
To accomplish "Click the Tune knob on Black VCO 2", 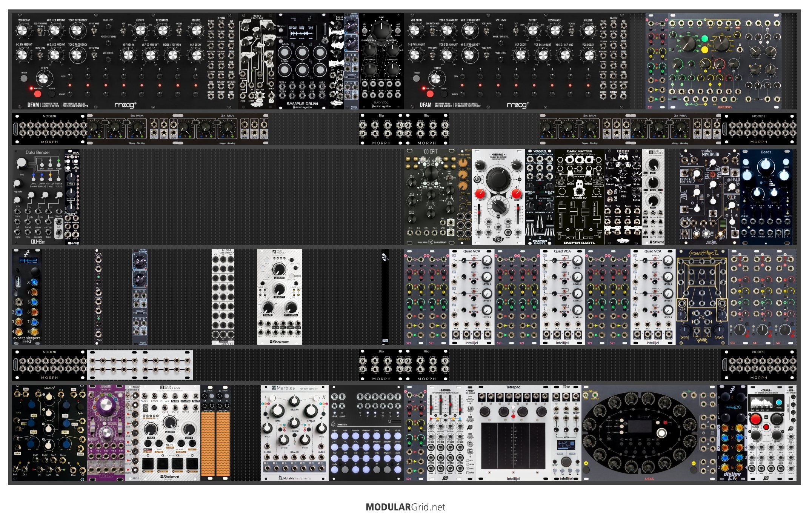I will tap(381, 30).
